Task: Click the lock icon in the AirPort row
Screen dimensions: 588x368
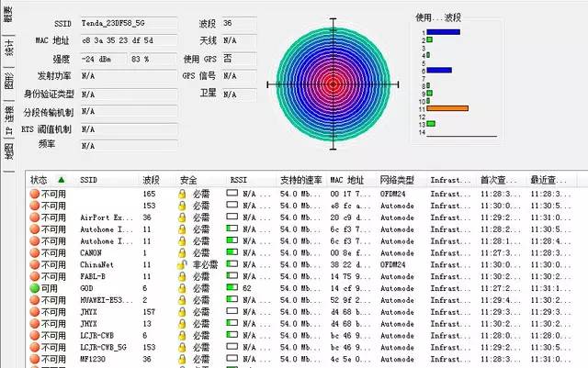Action: click(183, 217)
